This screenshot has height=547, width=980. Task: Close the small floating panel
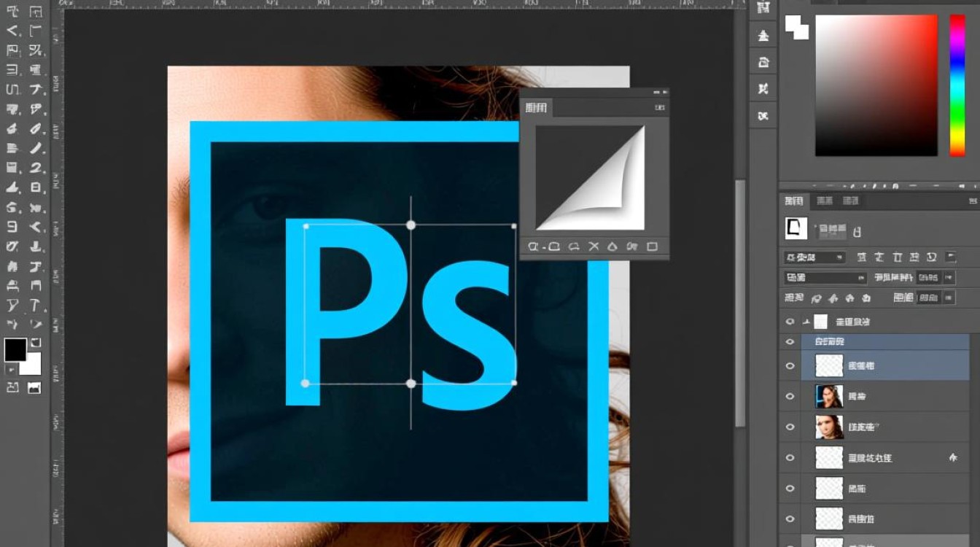tap(665, 93)
